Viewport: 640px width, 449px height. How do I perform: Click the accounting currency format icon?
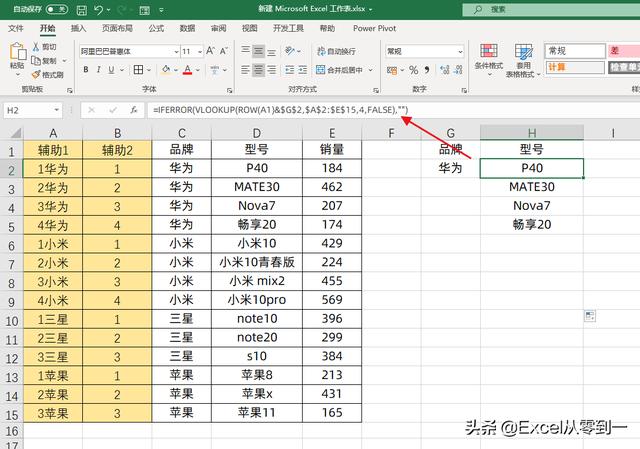tap(392, 70)
